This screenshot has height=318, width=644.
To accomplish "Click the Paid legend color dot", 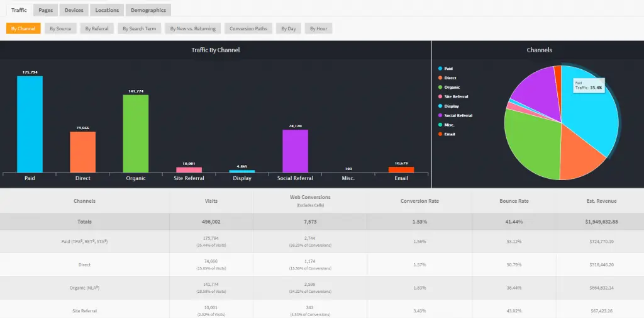I will [440, 69].
